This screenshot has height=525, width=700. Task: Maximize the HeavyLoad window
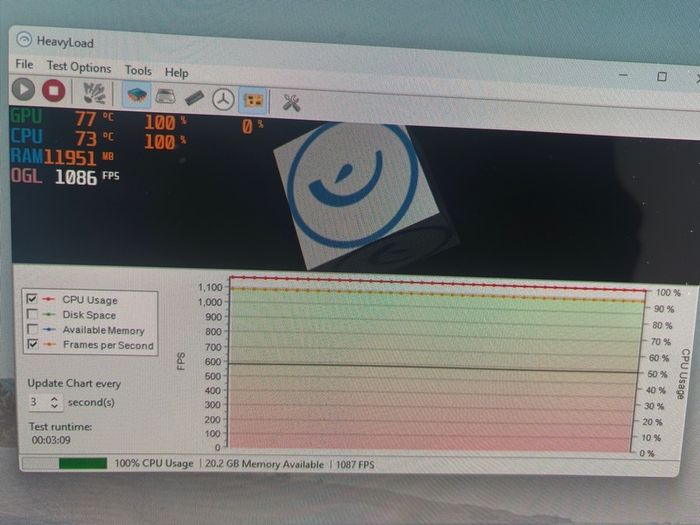(662, 77)
